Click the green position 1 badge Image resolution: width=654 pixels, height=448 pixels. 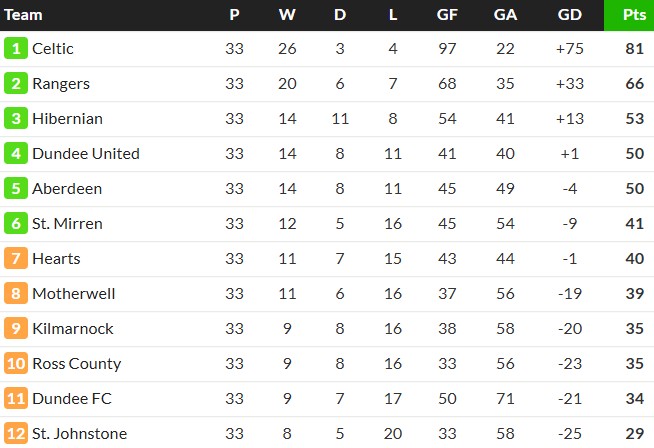pos(16,48)
